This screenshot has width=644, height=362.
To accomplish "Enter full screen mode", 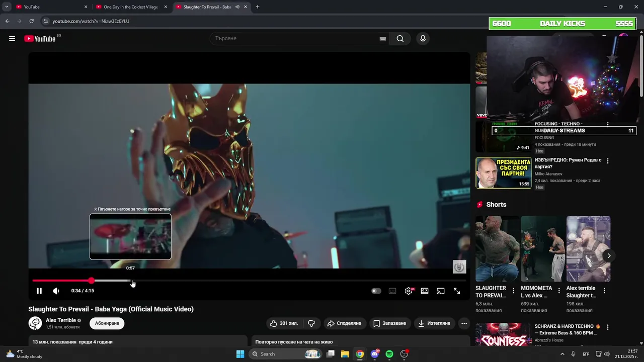I will 457,291.
